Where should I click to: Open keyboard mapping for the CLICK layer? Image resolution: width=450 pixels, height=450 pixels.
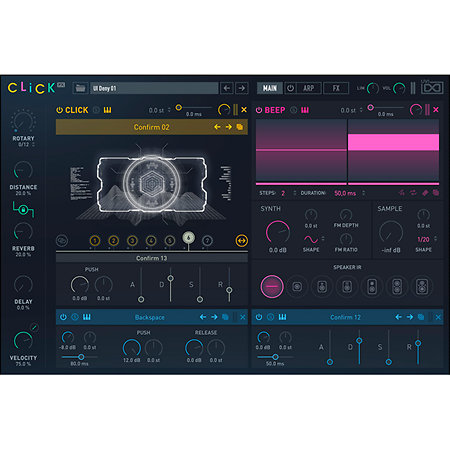point(107,110)
